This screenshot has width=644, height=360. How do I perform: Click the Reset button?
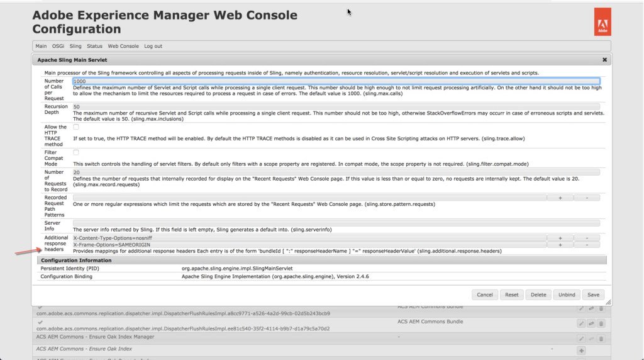(x=512, y=295)
